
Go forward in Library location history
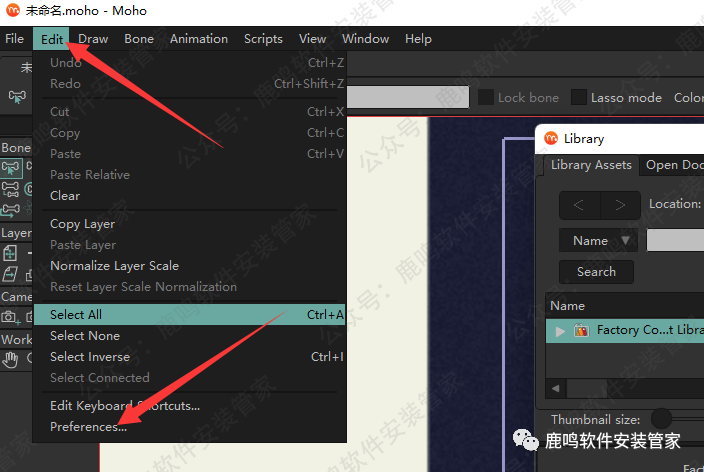(x=620, y=205)
